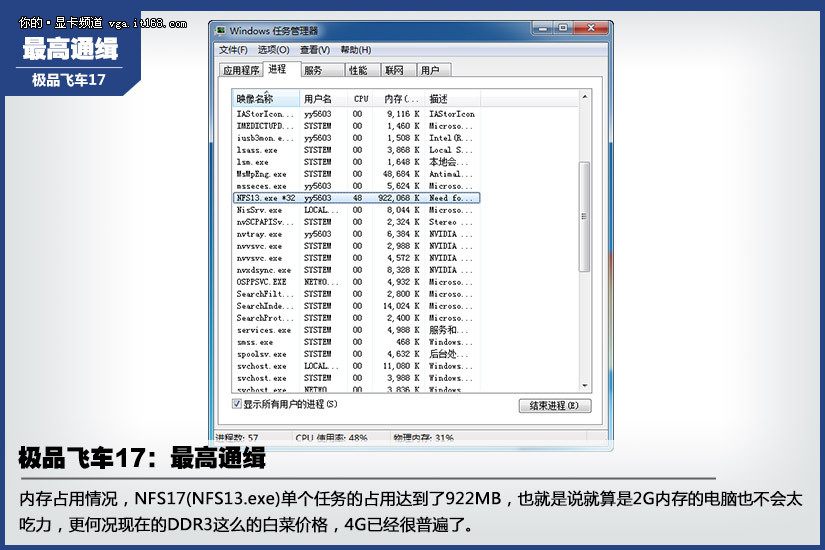Open the 帮助(H) menu
Image resolution: width=825 pixels, height=550 pixels.
click(356, 50)
